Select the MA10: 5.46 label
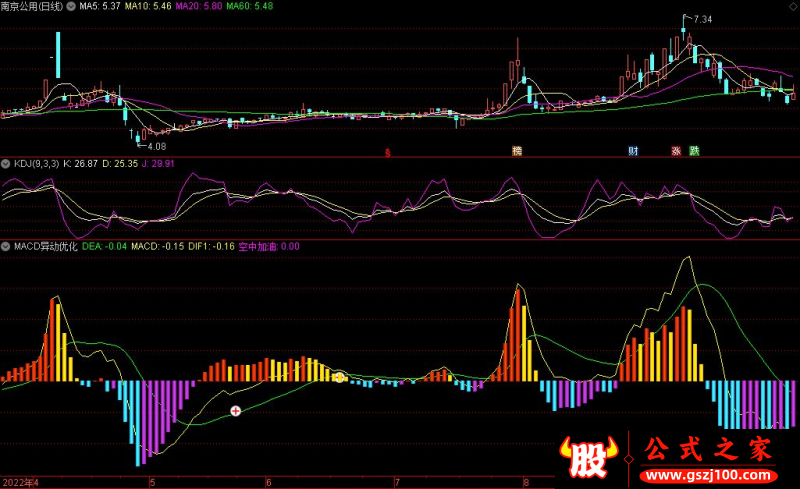800x489 pixels. pos(148,6)
